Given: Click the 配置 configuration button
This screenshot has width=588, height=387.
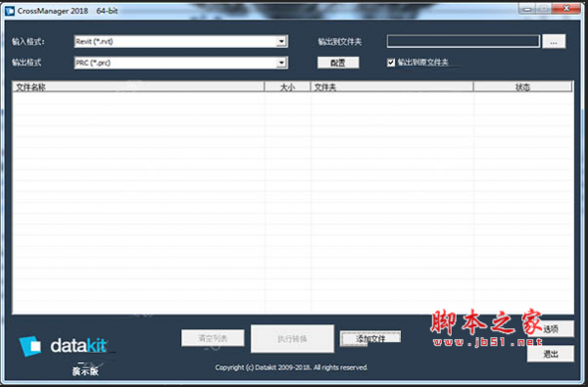Looking at the screenshot, I should 338,63.
